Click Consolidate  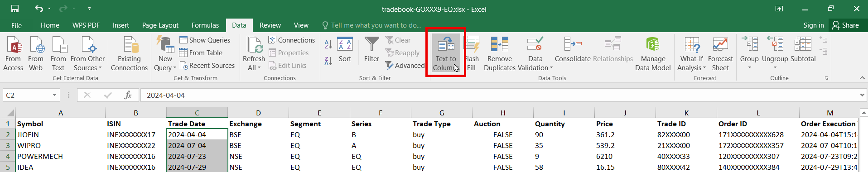pyautogui.click(x=573, y=49)
